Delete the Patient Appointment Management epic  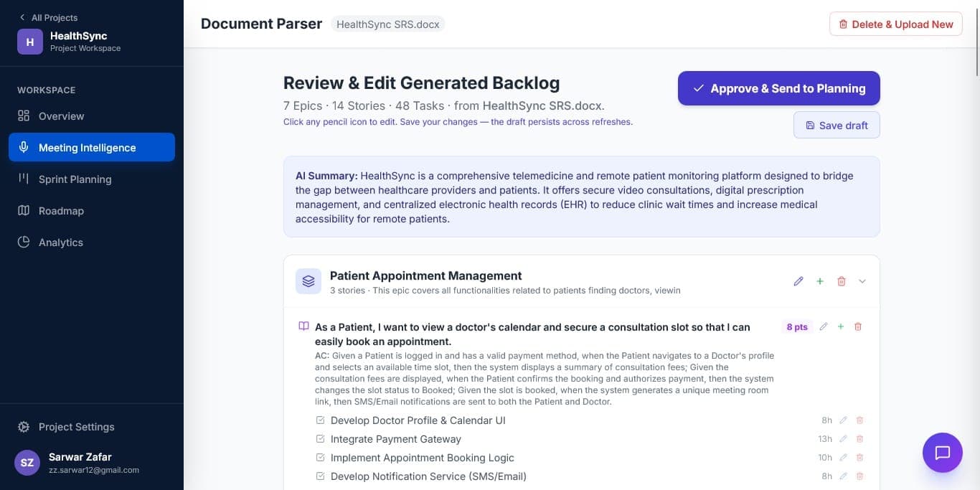click(842, 281)
